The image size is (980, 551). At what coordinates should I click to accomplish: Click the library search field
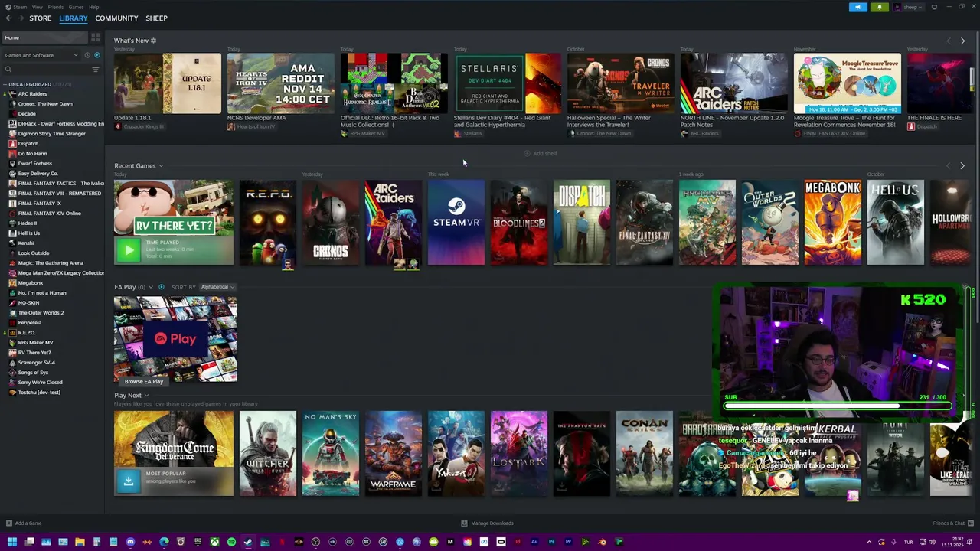(47, 70)
